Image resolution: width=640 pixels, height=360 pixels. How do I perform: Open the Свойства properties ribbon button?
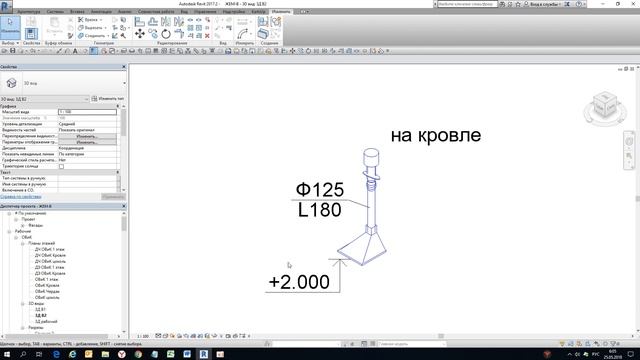point(31,33)
